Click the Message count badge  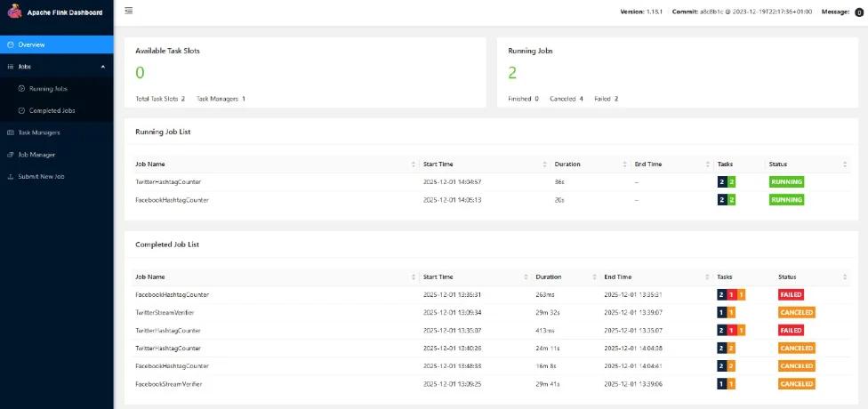click(858, 12)
